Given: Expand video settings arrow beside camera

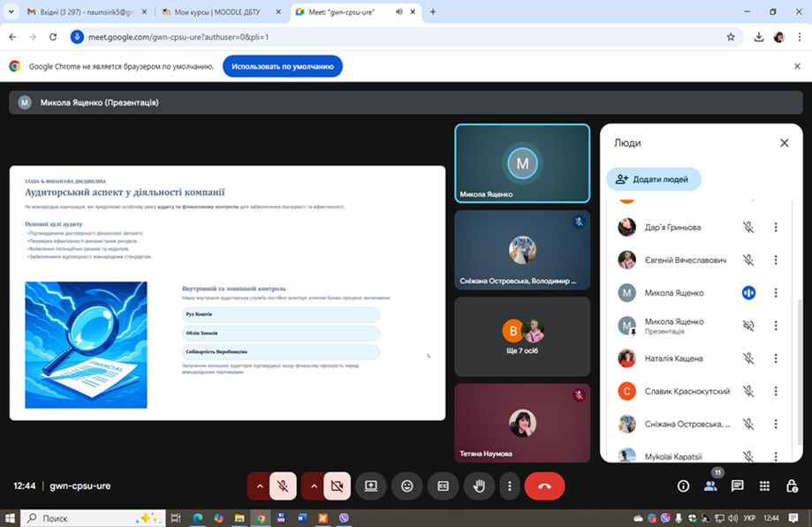Looking at the screenshot, I should pos(313,486).
